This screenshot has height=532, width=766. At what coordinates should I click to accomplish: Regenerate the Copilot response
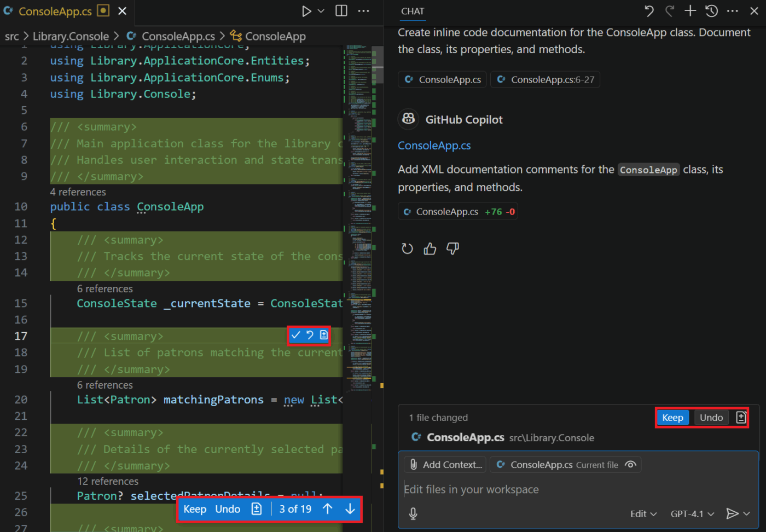[407, 248]
